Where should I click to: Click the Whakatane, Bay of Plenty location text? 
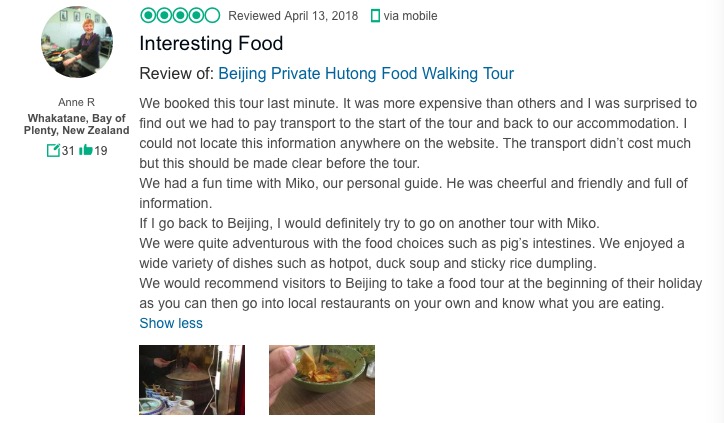coord(78,124)
